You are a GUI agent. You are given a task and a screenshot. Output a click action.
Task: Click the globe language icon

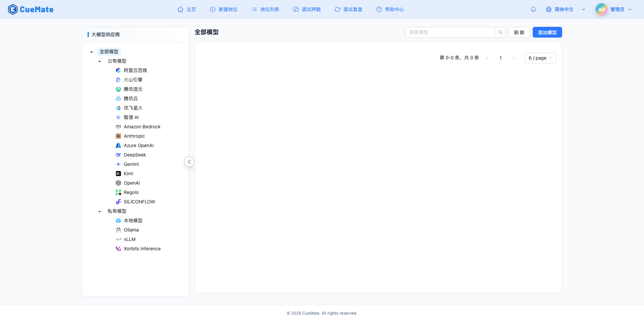point(549,9)
